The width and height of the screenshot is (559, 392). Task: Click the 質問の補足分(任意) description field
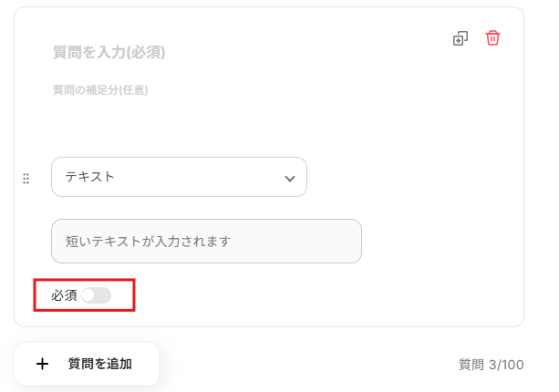pos(100,89)
